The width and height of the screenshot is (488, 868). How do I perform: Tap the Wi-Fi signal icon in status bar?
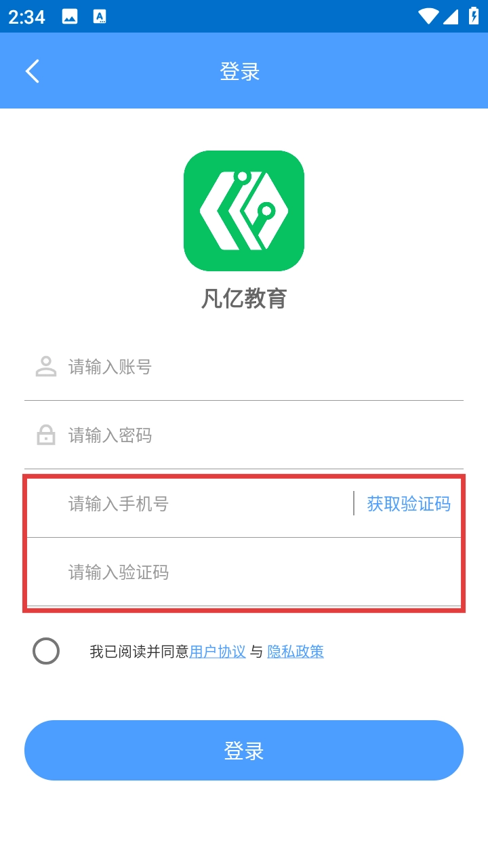click(x=428, y=16)
